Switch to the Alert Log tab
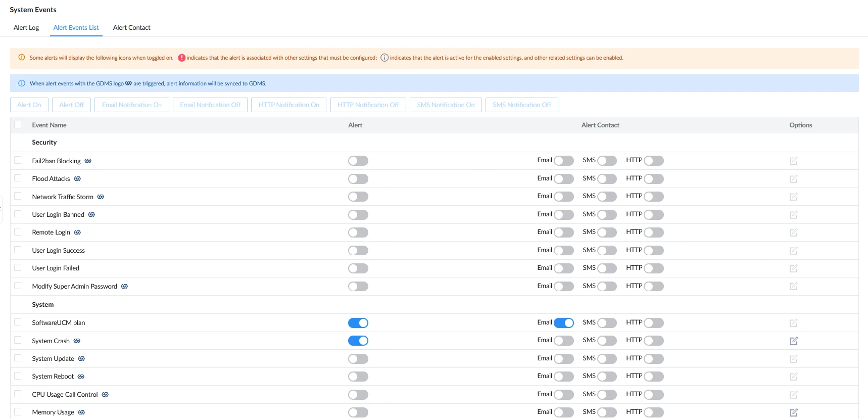This screenshot has height=419, width=868. [26, 28]
